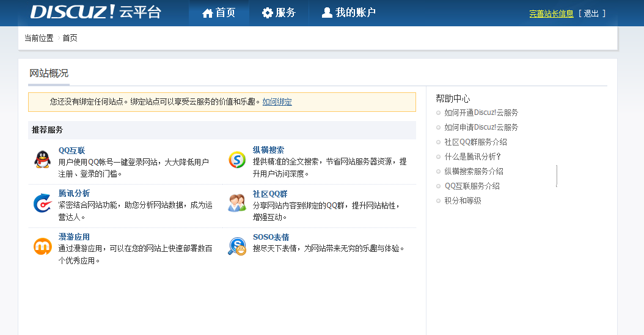Open help article 如何申请Discuz!云服务
The height and width of the screenshot is (335, 644).
click(481, 127)
